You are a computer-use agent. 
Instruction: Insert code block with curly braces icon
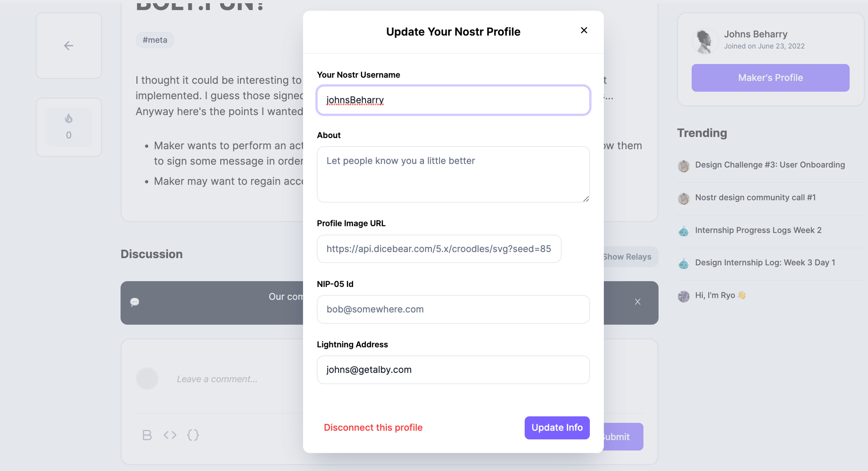[193, 435]
